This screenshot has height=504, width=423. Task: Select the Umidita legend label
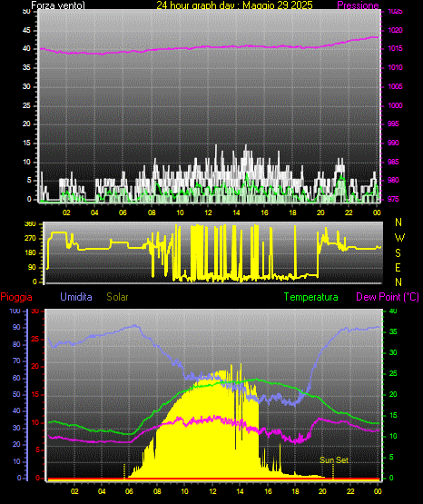(x=76, y=297)
